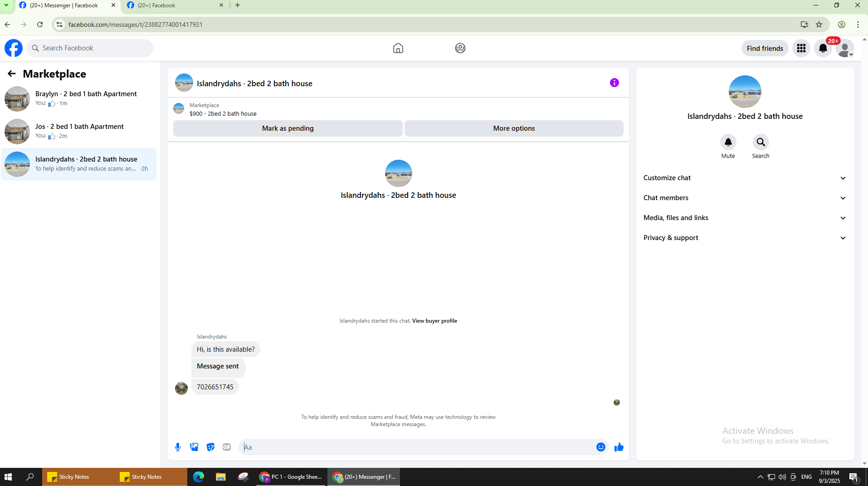This screenshot has height=486, width=868.
Task: Click the purple conversation information icon
Action: [614, 83]
